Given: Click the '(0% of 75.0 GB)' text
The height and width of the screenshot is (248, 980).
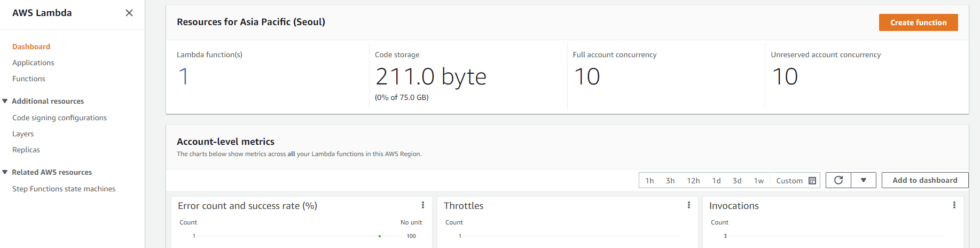Looking at the screenshot, I should [402, 97].
